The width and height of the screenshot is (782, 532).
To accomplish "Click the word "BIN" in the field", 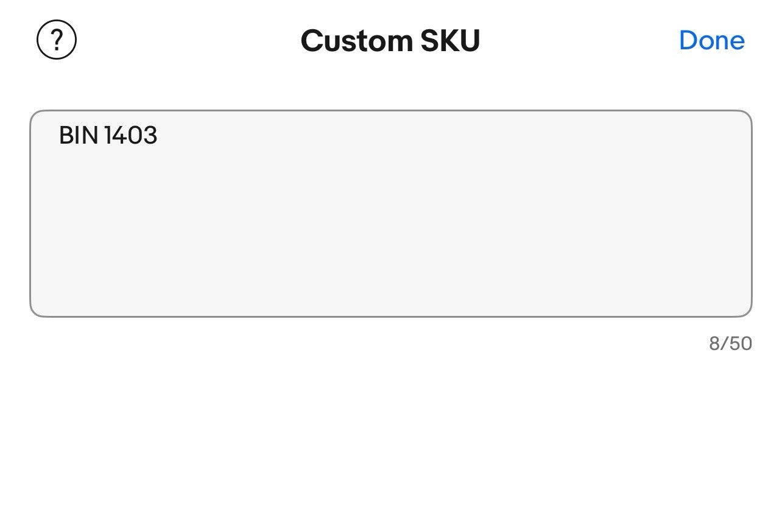I will [x=79, y=135].
